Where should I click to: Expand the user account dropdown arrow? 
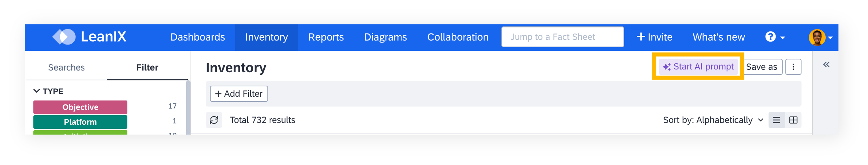pos(831,38)
